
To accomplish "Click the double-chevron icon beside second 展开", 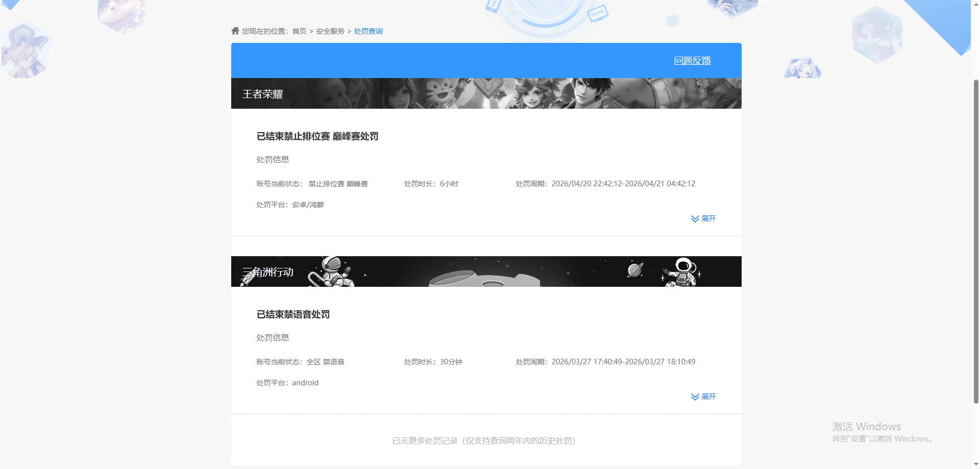I will pos(694,397).
